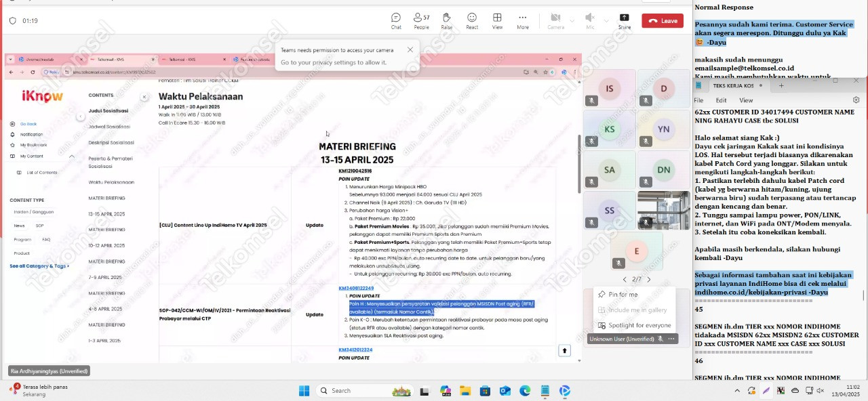Click 'Go Back' in iKnow sidebar
868x401 pixels.
pos(28,124)
